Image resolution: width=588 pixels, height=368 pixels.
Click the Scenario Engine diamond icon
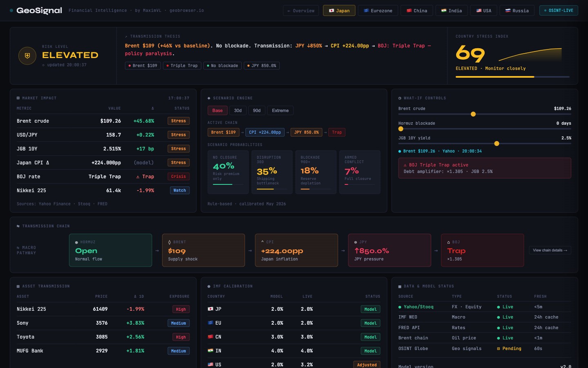[209, 98]
